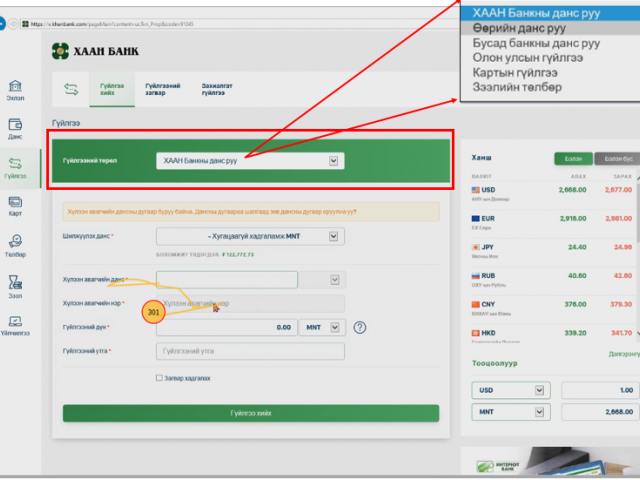The width and height of the screenshot is (640, 480).
Task: Switch to Гүйлгээний загвар tab
Action: click(x=163, y=89)
